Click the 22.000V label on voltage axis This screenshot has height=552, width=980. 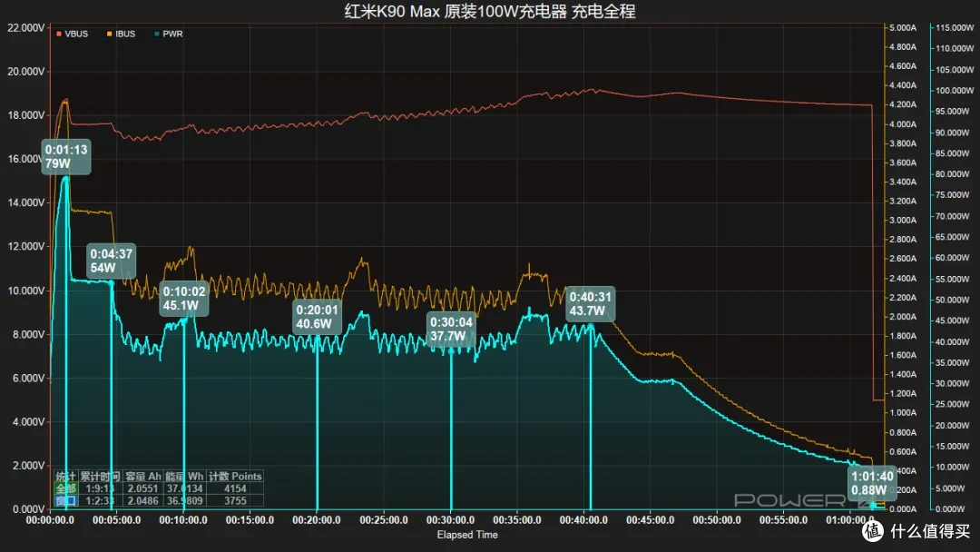point(25,27)
